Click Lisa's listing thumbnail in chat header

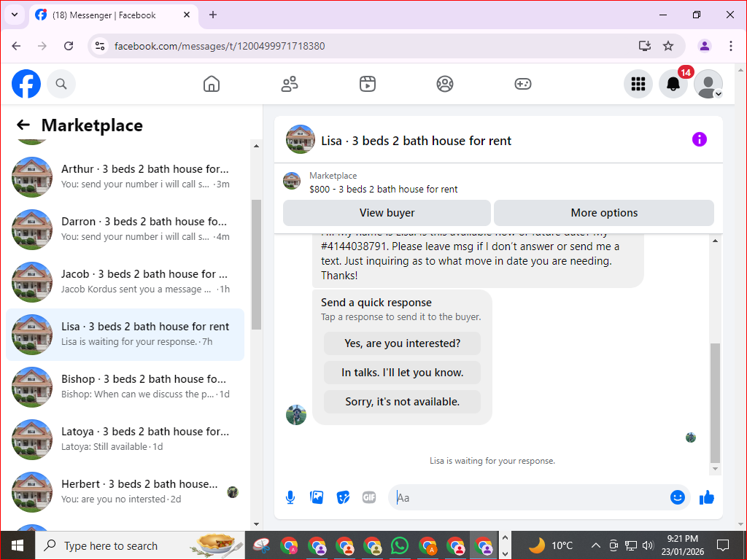pyautogui.click(x=300, y=139)
